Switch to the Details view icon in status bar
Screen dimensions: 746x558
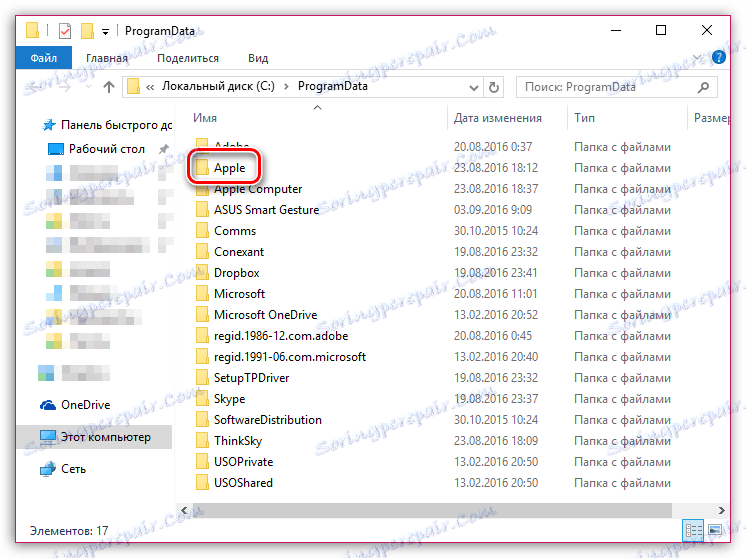(693, 530)
